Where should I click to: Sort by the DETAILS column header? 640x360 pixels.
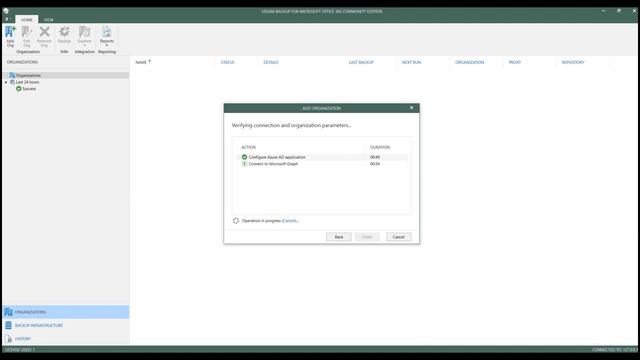pos(271,62)
